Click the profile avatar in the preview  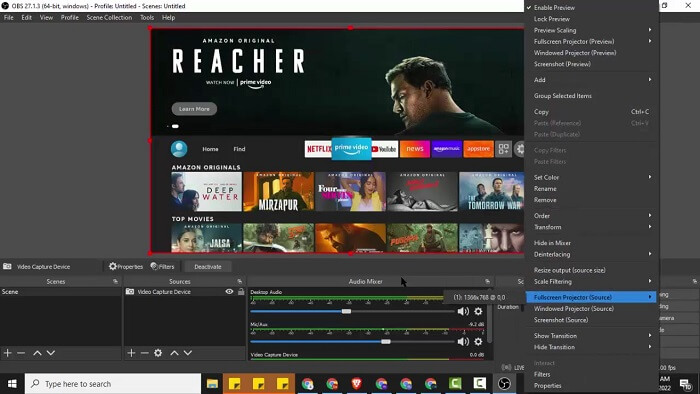click(x=179, y=149)
